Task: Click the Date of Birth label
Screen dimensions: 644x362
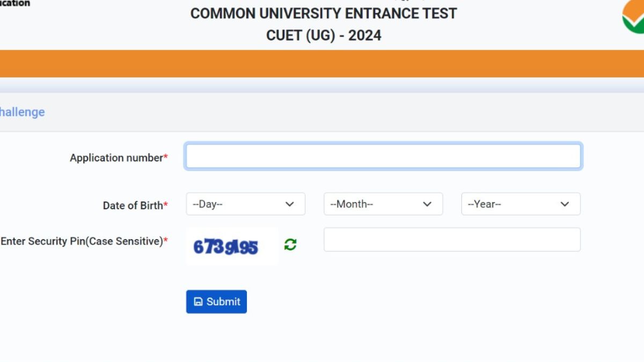Action: click(x=135, y=205)
